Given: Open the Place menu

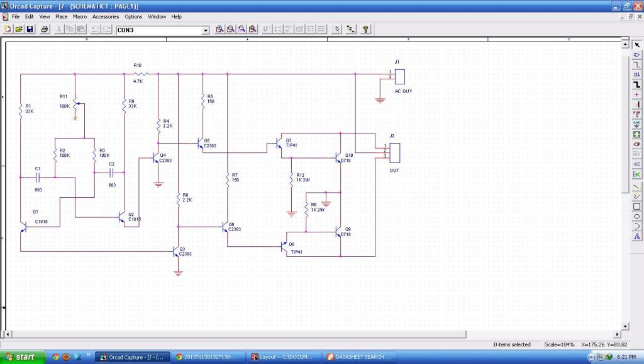Looking at the screenshot, I should [61, 16].
